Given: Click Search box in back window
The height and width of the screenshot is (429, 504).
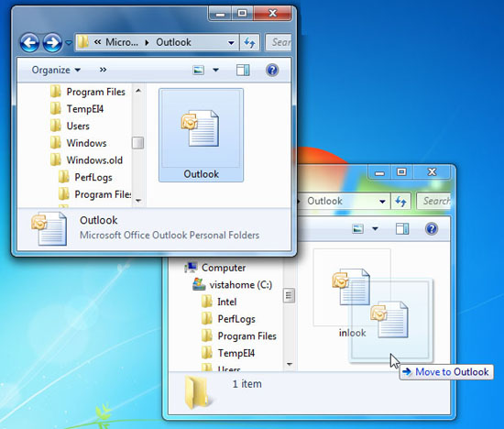Looking at the screenshot, I should tap(433, 202).
